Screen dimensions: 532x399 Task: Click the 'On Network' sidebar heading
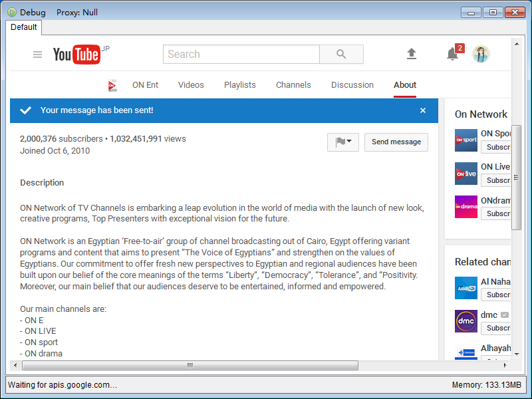coord(481,114)
